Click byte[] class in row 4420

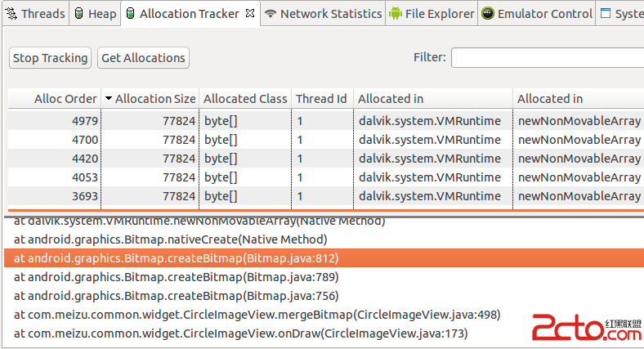(x=221, y=159)
